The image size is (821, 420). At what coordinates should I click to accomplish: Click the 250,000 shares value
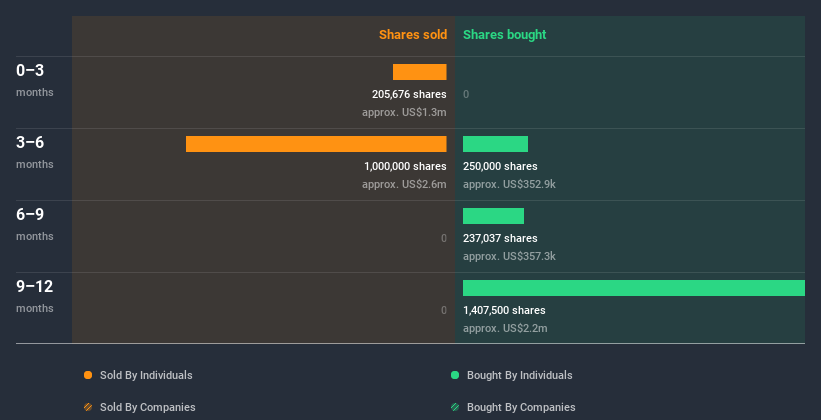tap(500, 167)
